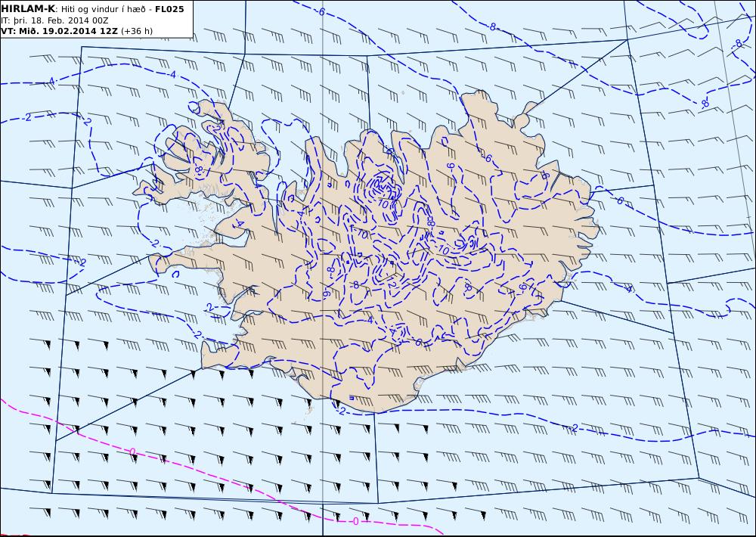This screenshot has width=756, height=537.
Task: Click the "IT: þri. 18. Feb. 2014 00Z" line
Action: [x=54, y=20]
